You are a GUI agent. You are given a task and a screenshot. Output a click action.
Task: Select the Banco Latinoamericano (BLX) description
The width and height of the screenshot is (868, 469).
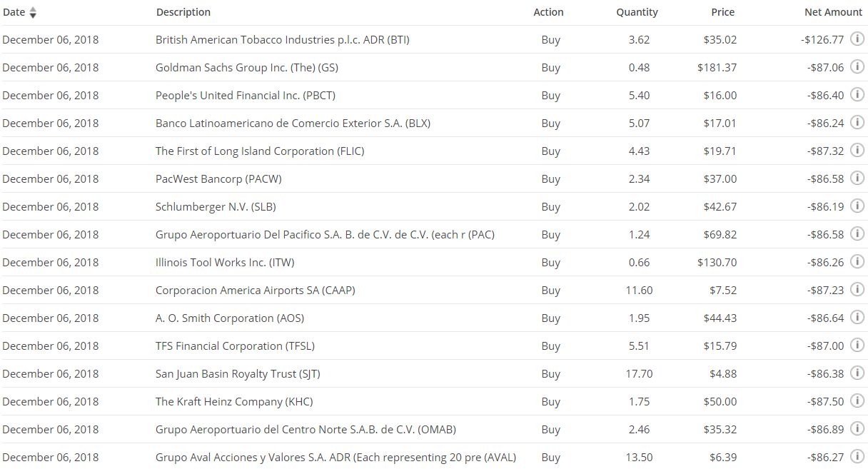[x=293, y=123]
